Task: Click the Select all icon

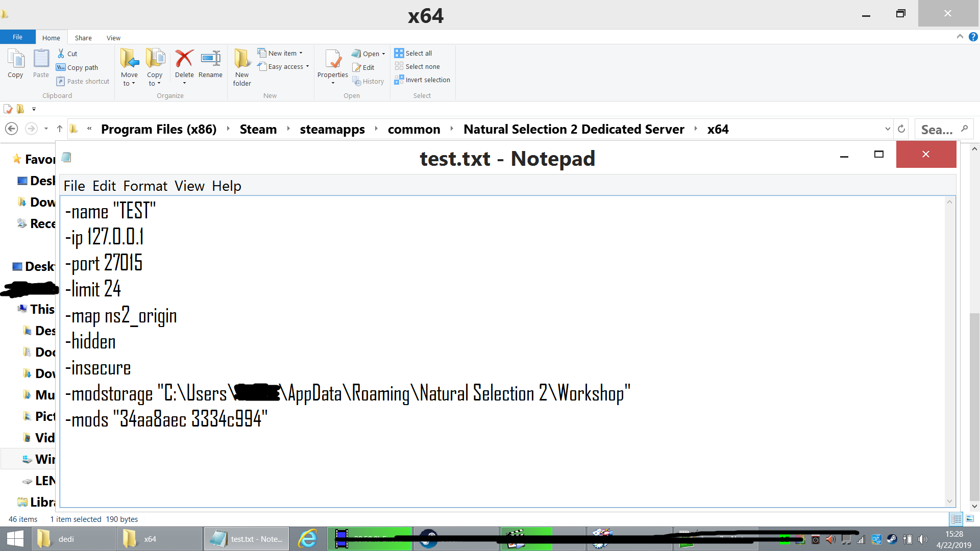Action: (x=399, y=53)
